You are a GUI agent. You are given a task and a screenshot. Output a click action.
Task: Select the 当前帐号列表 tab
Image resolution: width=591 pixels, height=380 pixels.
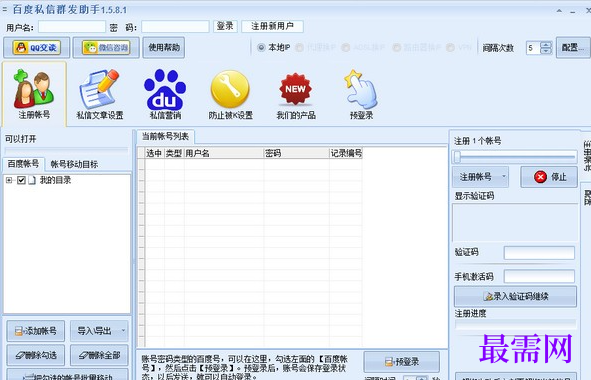click(x=165, y=136)
